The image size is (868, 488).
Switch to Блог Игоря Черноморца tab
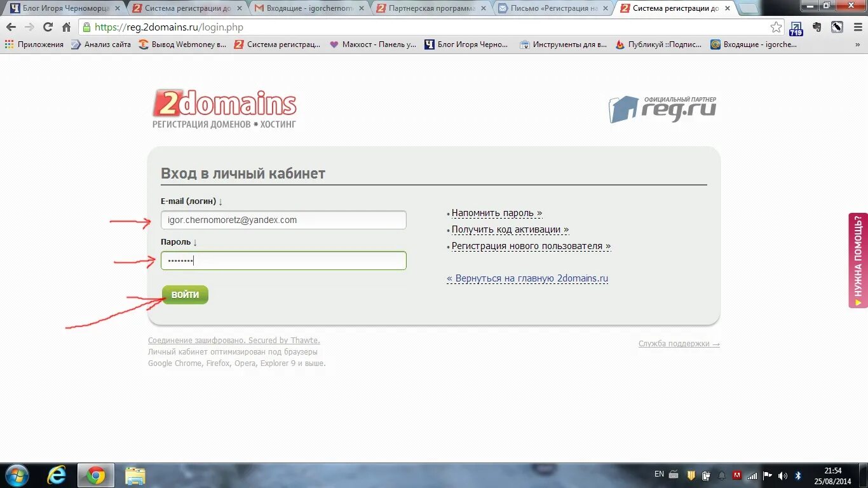[64, 8]
